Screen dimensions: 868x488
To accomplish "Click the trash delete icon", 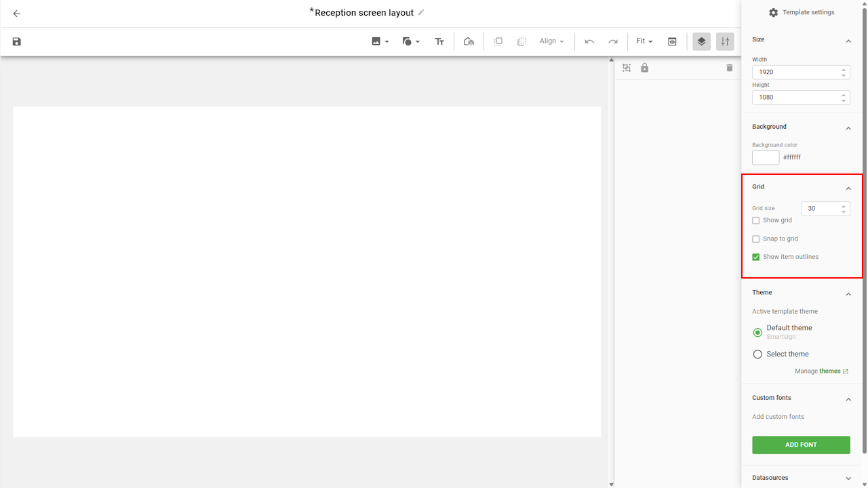I will (x=730, y=68).
